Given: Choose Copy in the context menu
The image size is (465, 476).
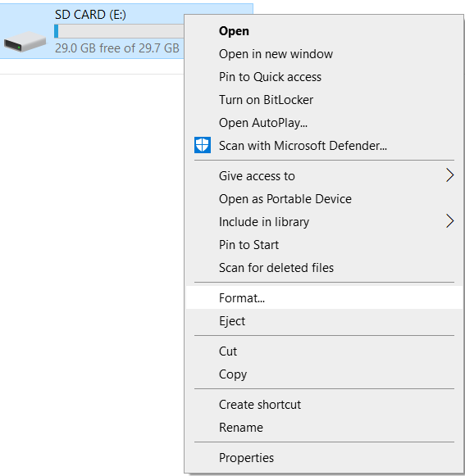Looking at the screenshot, I should 324,374.
